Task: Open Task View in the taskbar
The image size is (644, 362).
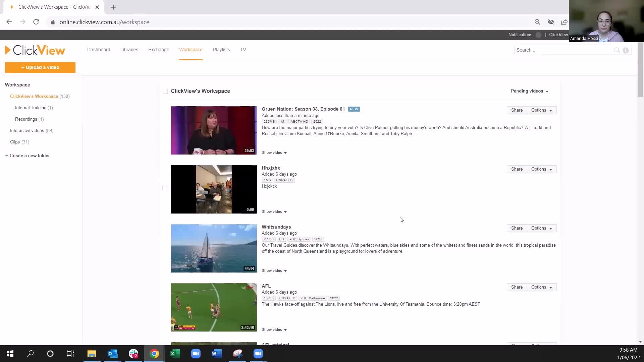Action: click(70, 354)
